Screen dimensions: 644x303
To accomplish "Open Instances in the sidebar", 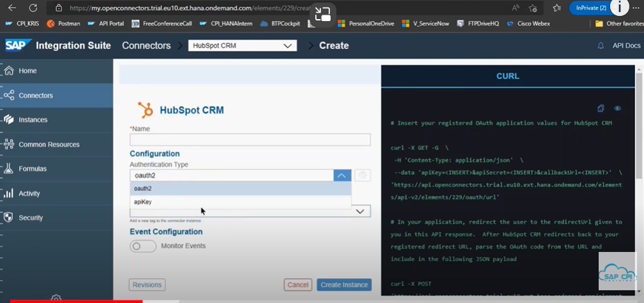I will (57, 120).
